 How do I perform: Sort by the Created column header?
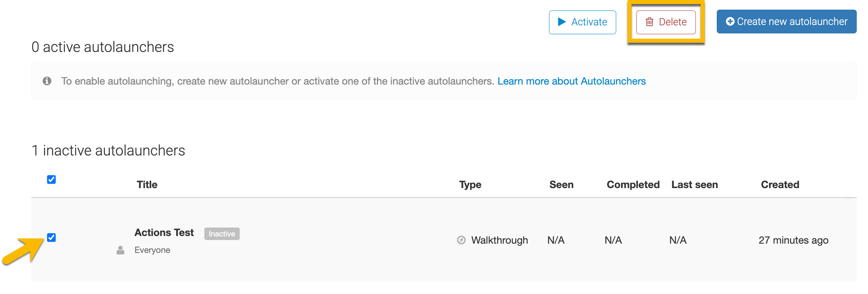780,184
